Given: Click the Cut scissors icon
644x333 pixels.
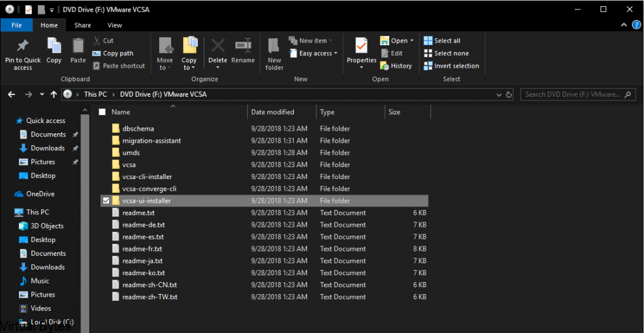Looking at the screenshot, I should [x=97, y=41].
